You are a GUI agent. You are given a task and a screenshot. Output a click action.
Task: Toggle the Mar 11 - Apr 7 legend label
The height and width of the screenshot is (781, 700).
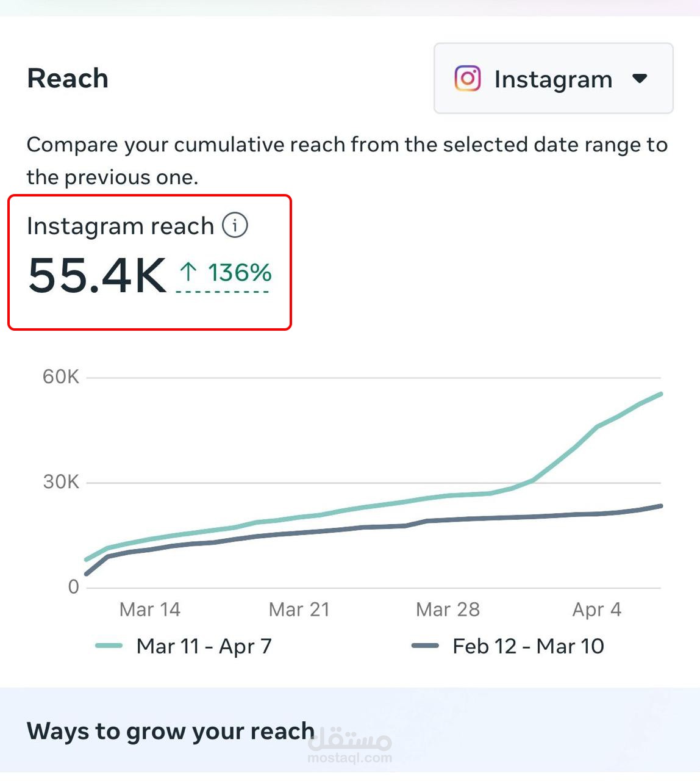coord(204,646)
